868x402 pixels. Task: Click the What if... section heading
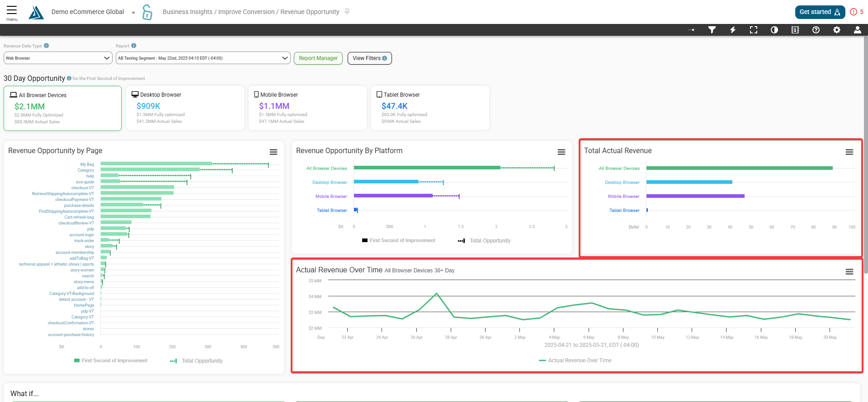point(24,394)
